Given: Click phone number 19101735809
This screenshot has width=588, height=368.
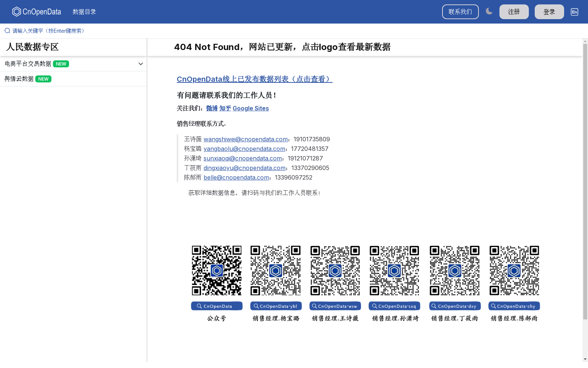Looking at the screenshot, I should [x=312, y=139].
